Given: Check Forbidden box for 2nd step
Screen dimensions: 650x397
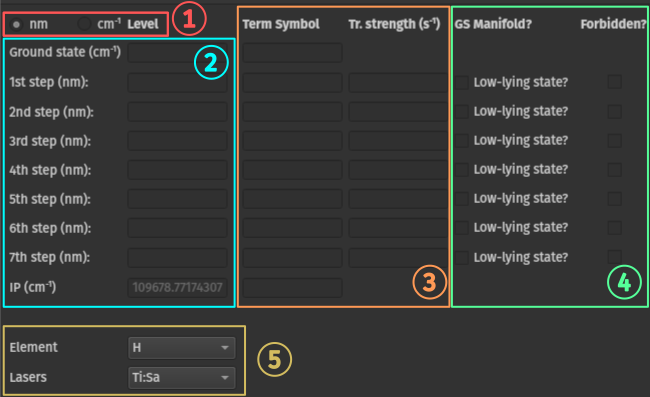Looking at the screenshot, I should tap(614, 111).
